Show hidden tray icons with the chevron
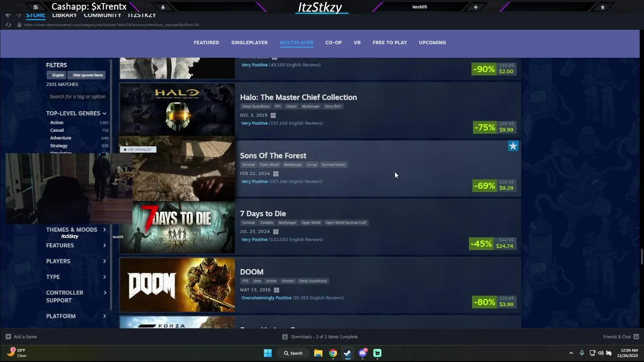Image resolution: width=644 pixels, height=362 pixels. tap(571, 353)
